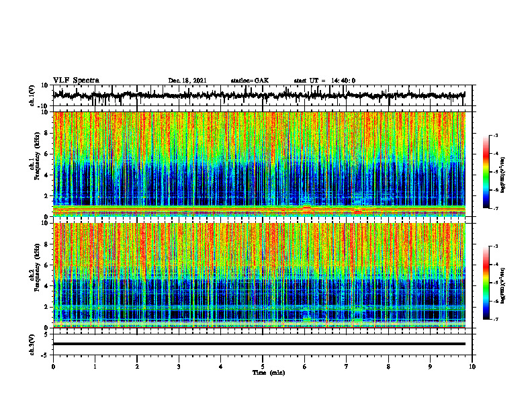Click the "1" tick on the Time axis

pyautogui.click(x=95, y=367)
